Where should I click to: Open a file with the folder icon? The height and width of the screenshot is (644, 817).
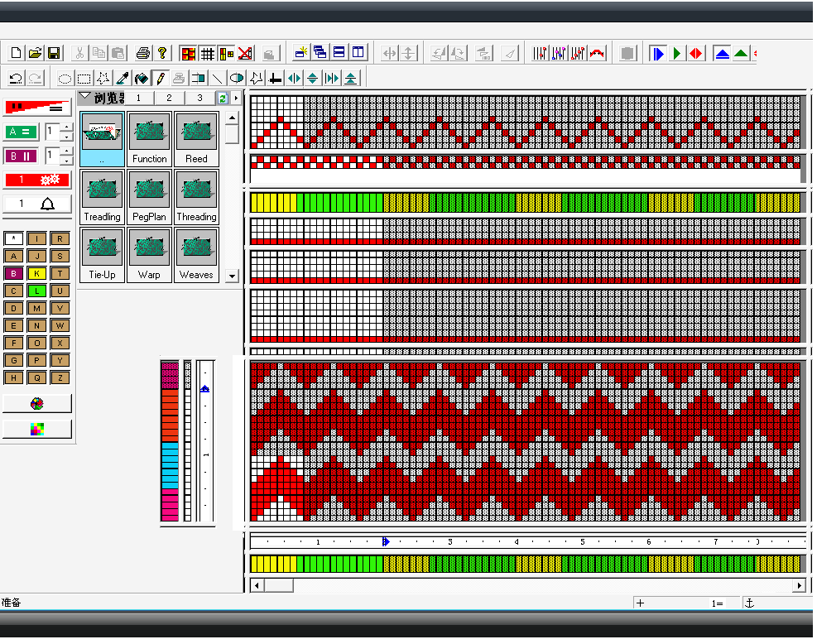click(35, 53)
